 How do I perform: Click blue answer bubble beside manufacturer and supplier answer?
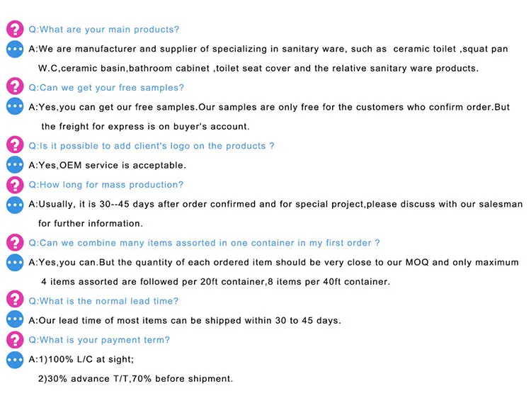[15, 50]
